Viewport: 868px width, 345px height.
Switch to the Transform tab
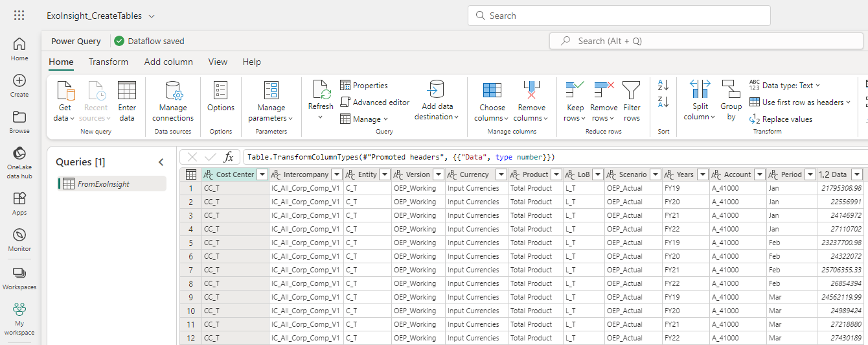point(108,62)
